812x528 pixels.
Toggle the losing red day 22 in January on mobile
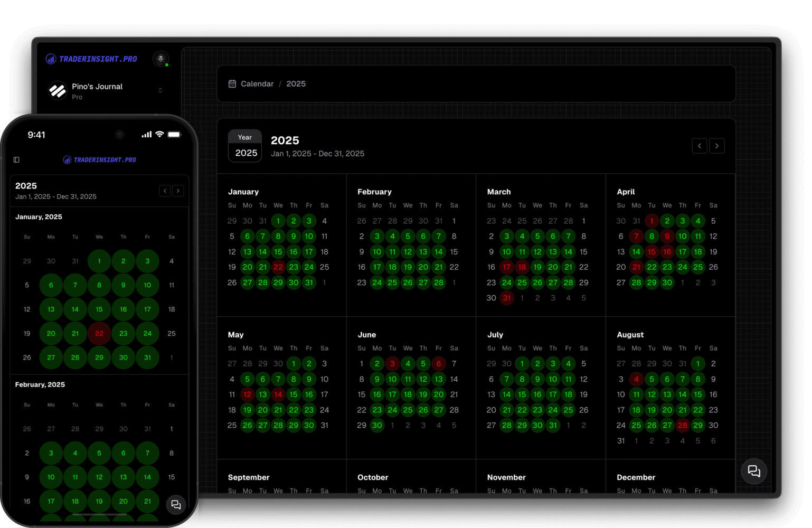(x=99, y=333)
